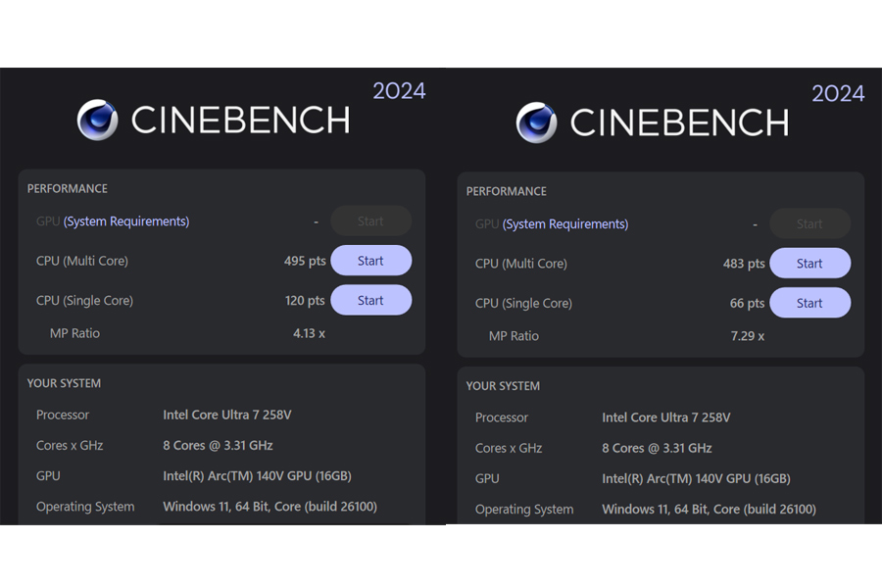
Task: Click Cinebench logo icon in left window
Action: coord(97,120)
